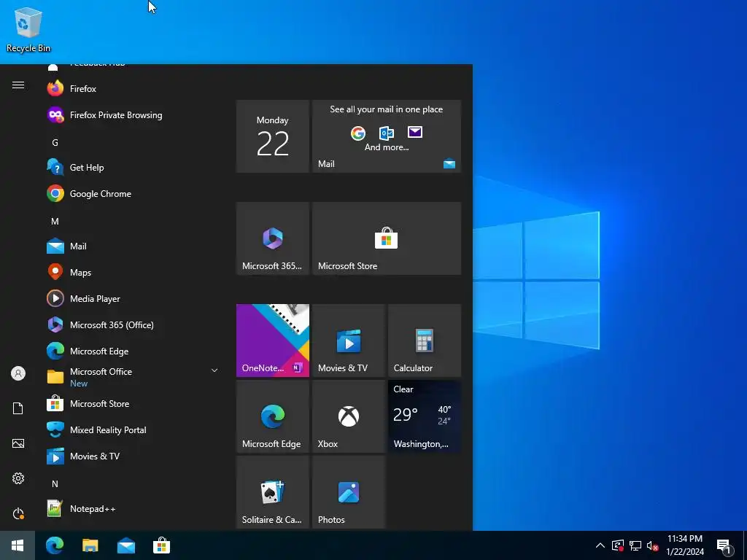Jump to letter M in app list

click(55, 221)
